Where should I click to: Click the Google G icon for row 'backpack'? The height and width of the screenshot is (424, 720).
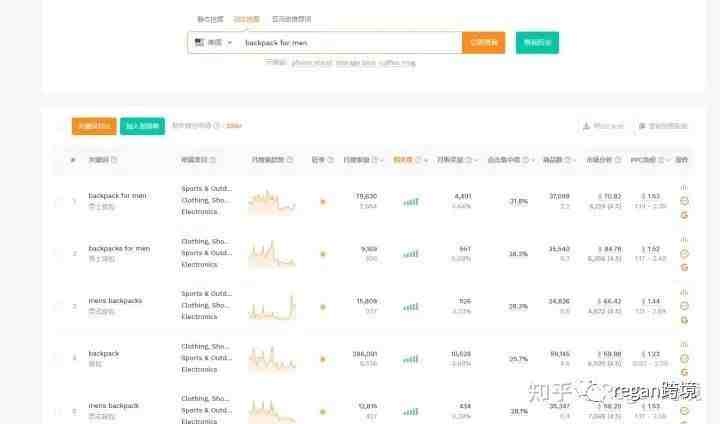684,372
